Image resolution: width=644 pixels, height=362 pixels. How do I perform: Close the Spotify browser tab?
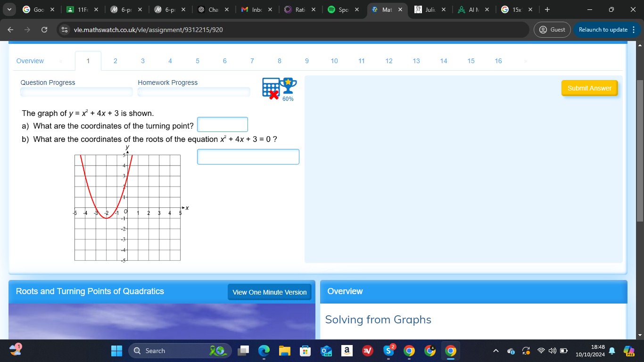tap(356, 9)
